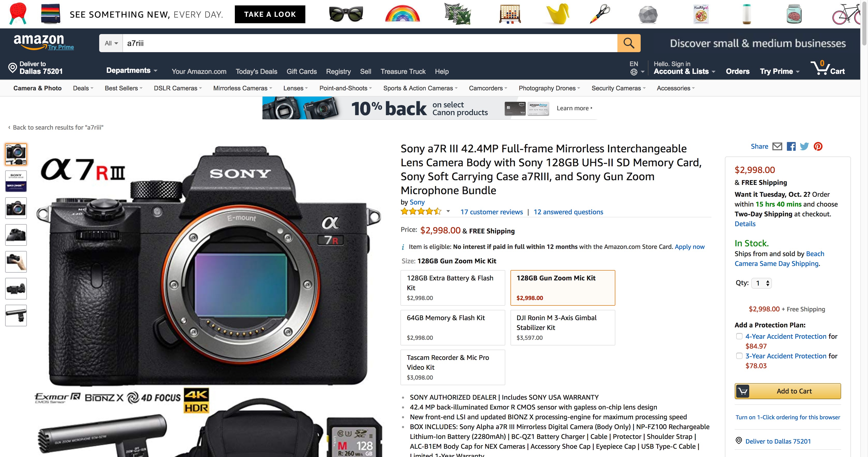The image size is (868, 457).
Task: Click inside the search text field
Action: [370, 43]
